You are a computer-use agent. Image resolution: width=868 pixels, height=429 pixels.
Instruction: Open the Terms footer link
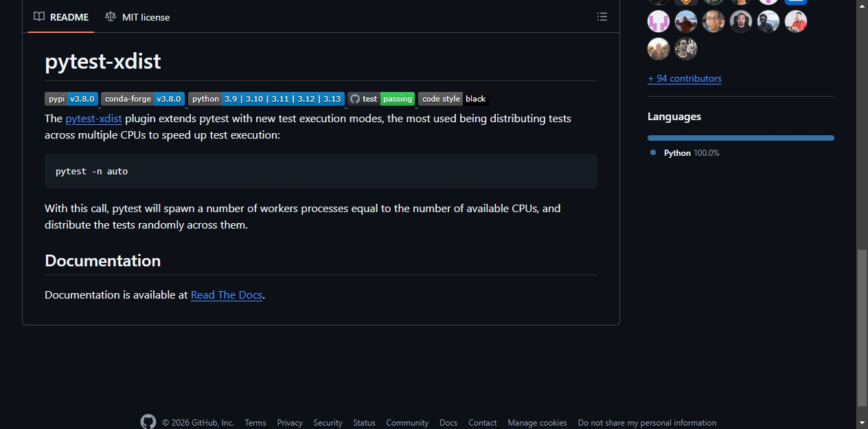(255, 423)
